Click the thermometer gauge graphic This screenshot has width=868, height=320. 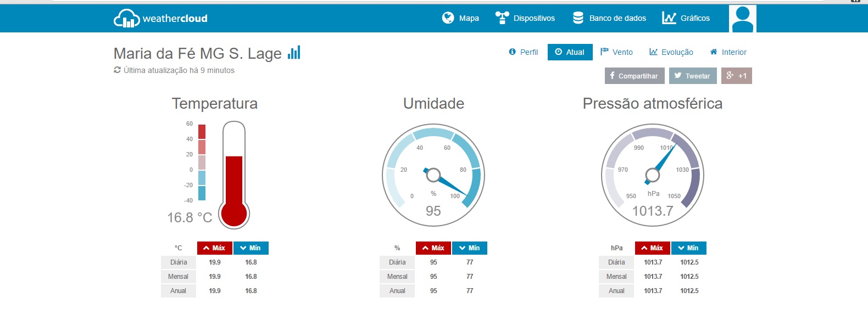[234, 175]
